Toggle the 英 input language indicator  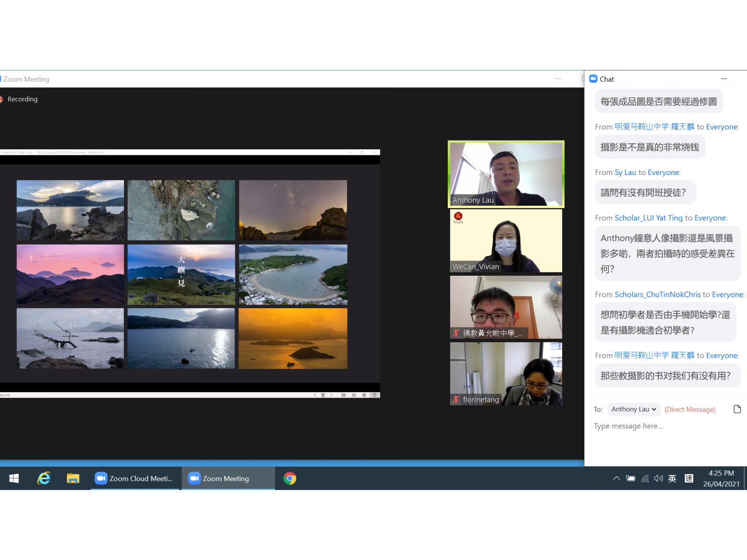pyautogui.click(x=672, y=478)
